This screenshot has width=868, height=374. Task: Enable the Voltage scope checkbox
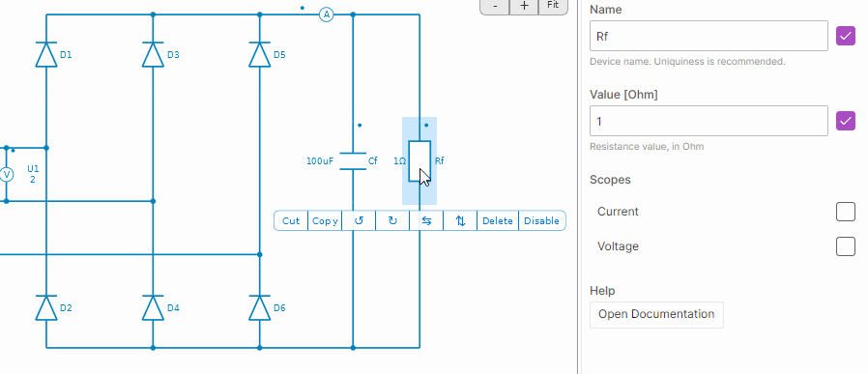point(846,246)
